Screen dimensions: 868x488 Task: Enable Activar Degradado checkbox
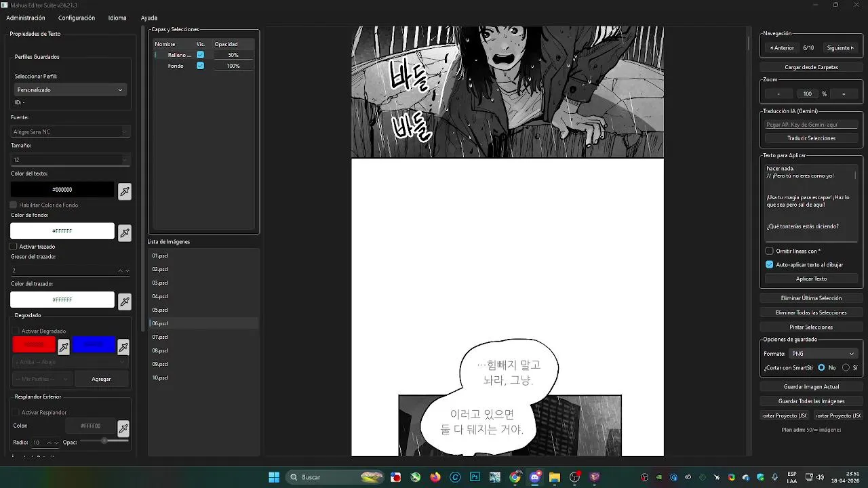click(16, 331)
